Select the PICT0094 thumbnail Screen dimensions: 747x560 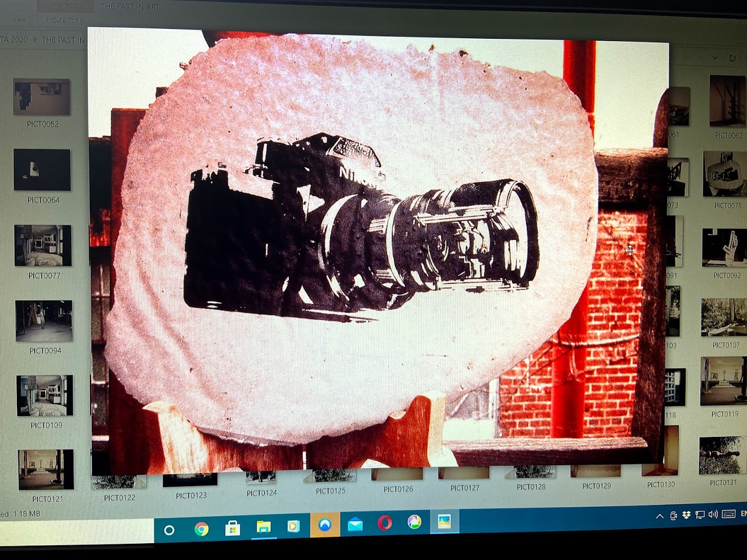coord(44,321)
